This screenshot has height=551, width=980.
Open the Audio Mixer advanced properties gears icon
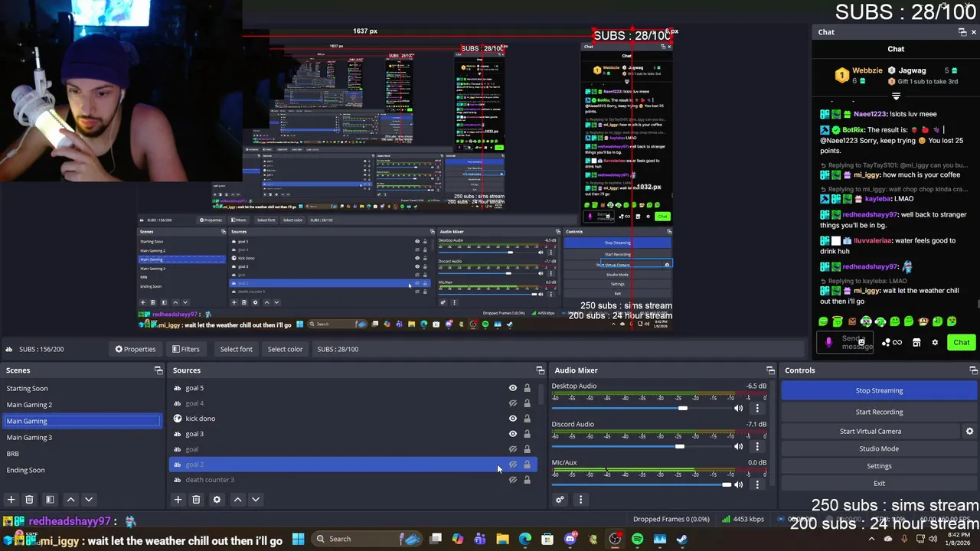[x=560, y=500]
